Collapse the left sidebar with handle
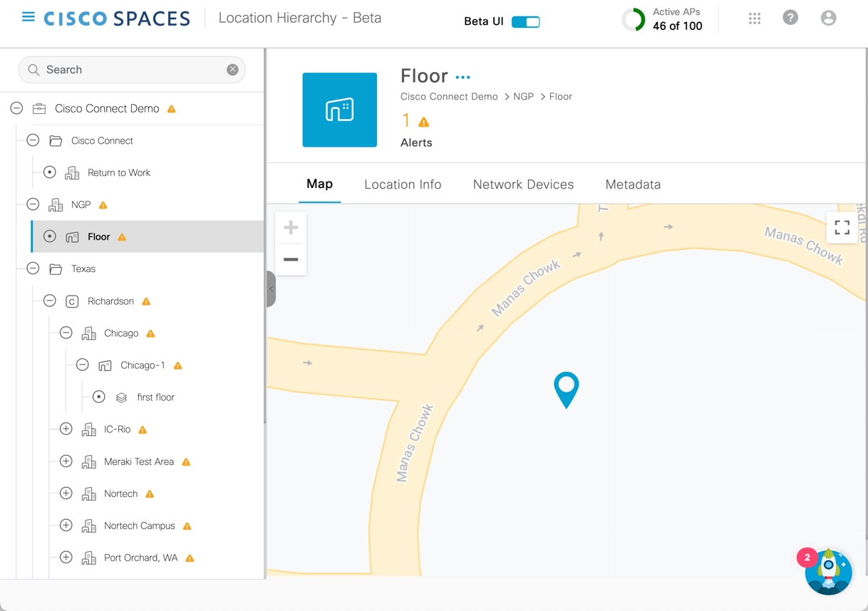The height and width of the screenshot is (611, 868). pyautogui.click(x=271, y=289)
